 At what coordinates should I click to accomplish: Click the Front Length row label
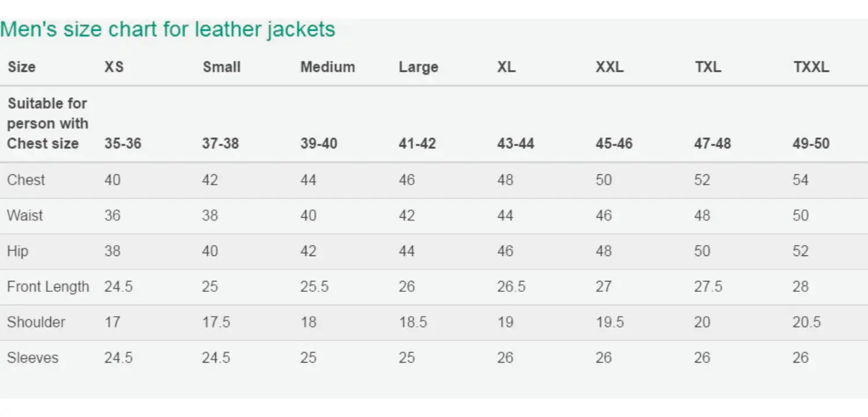point(48,287)
